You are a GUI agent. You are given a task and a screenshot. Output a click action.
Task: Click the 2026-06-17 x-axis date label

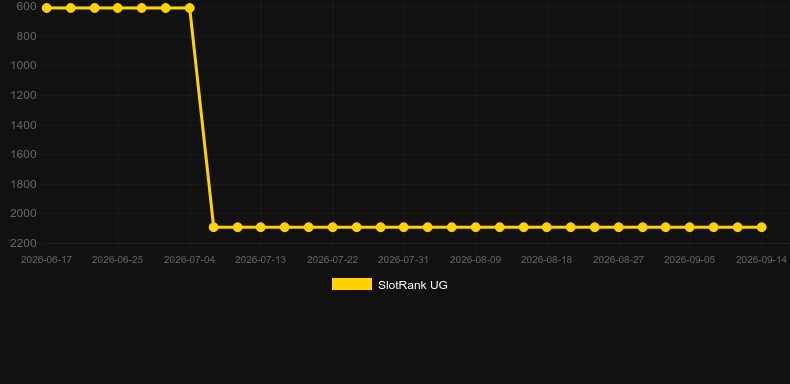[46, 260]
